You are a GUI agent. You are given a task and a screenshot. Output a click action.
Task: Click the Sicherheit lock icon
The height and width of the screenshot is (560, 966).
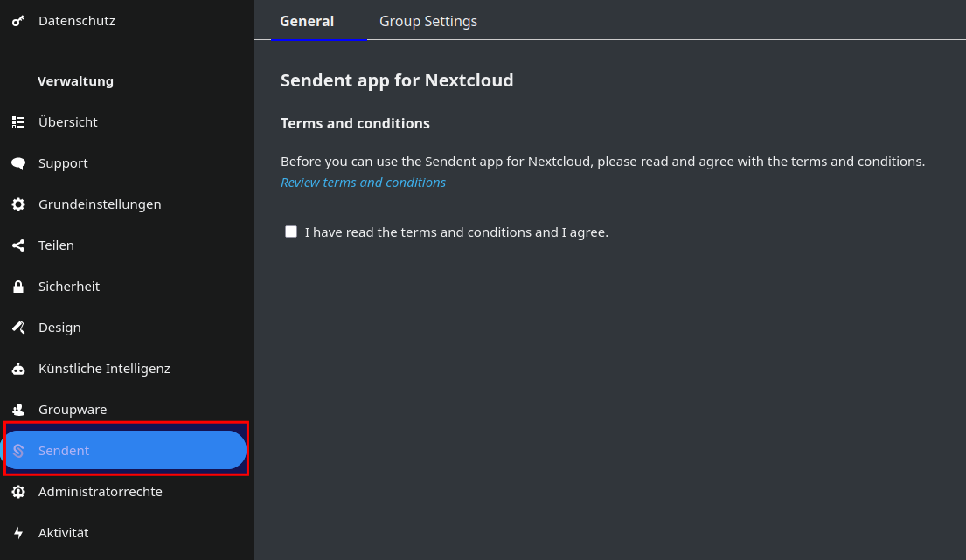[x=18, y=287]
